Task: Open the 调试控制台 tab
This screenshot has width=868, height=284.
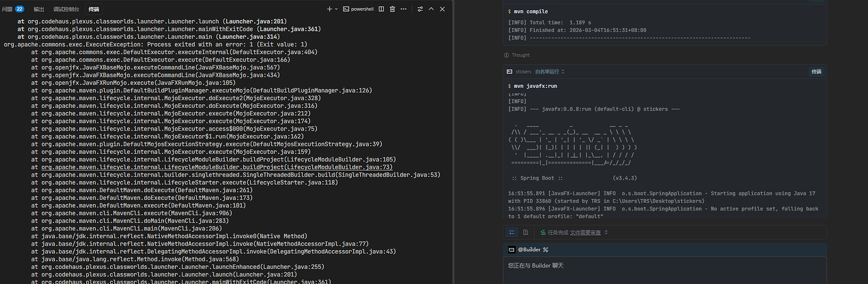Action: coord(66,9)
